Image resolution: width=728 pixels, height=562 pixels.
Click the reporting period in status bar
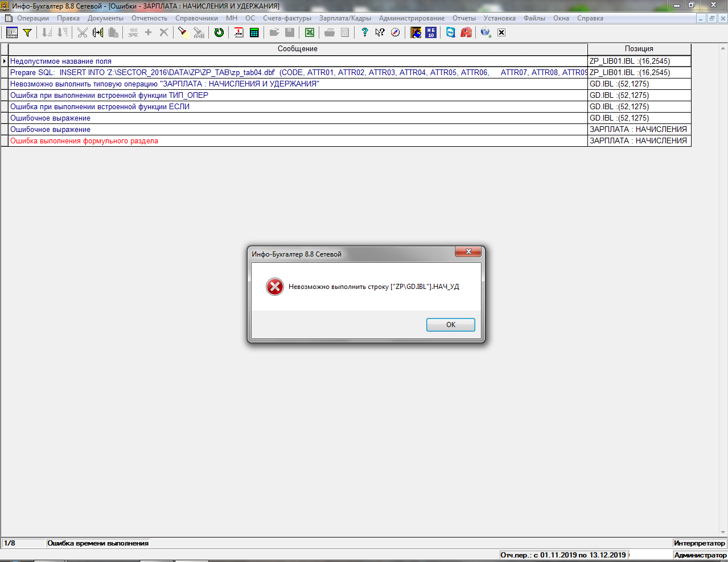click(564, 555)
